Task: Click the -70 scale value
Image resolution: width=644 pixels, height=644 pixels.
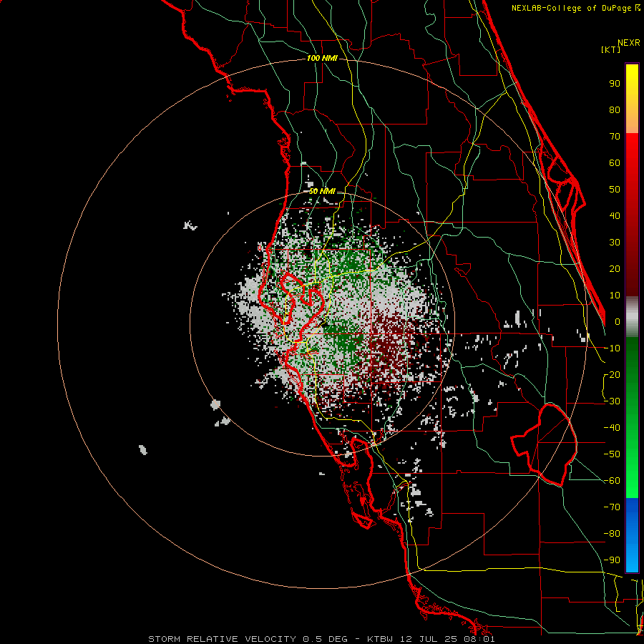Action: (612, 507)
